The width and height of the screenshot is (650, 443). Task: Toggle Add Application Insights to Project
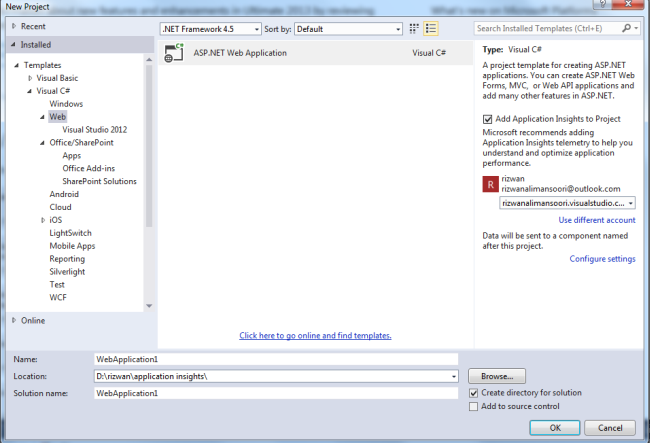click(x=488, y=119)
